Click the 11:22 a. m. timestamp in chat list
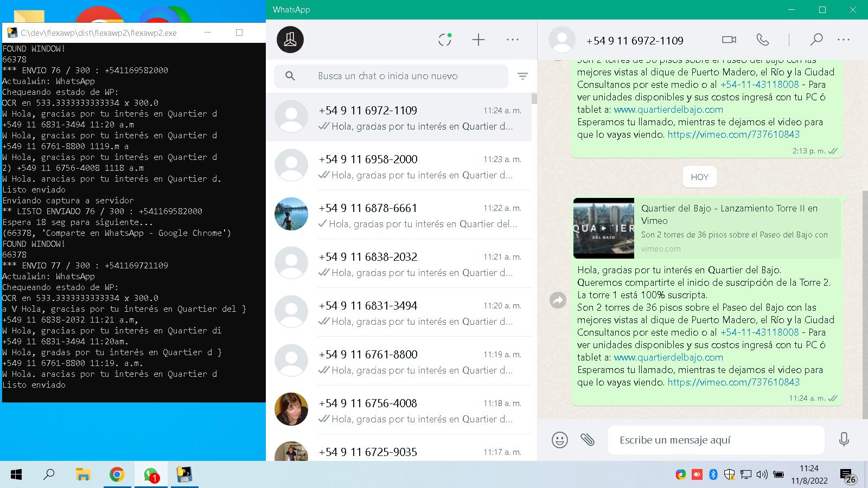The width and height of the screenshot is (868, 488). 502,208
